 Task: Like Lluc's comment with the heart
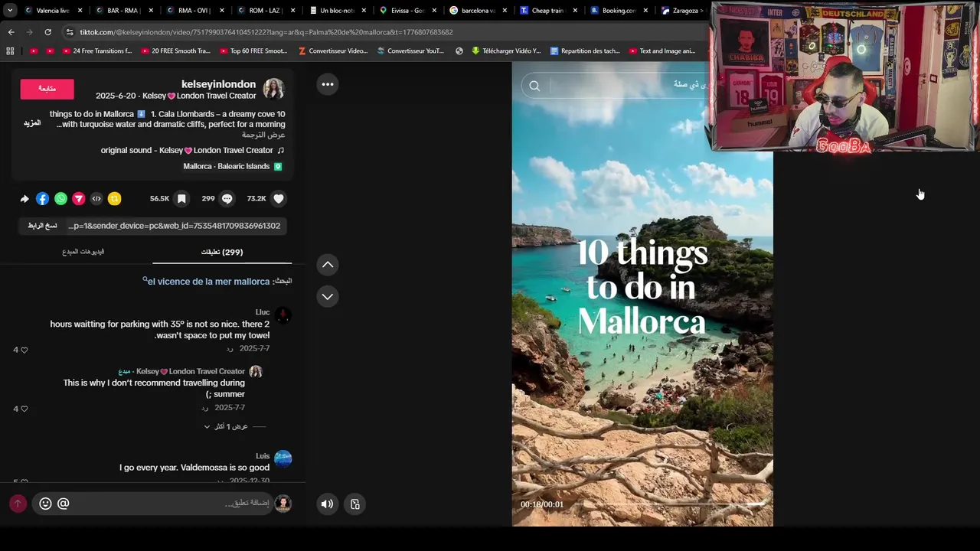(x=24, y=350)
